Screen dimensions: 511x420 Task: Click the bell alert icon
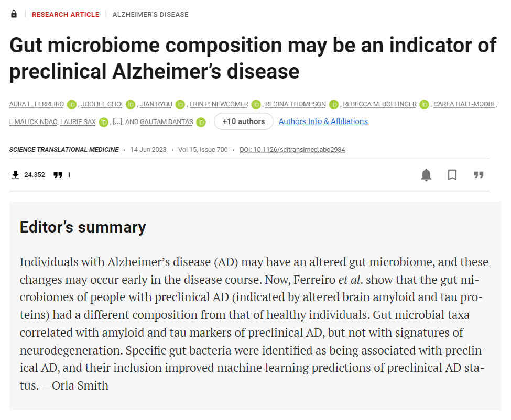coord(427,175)
